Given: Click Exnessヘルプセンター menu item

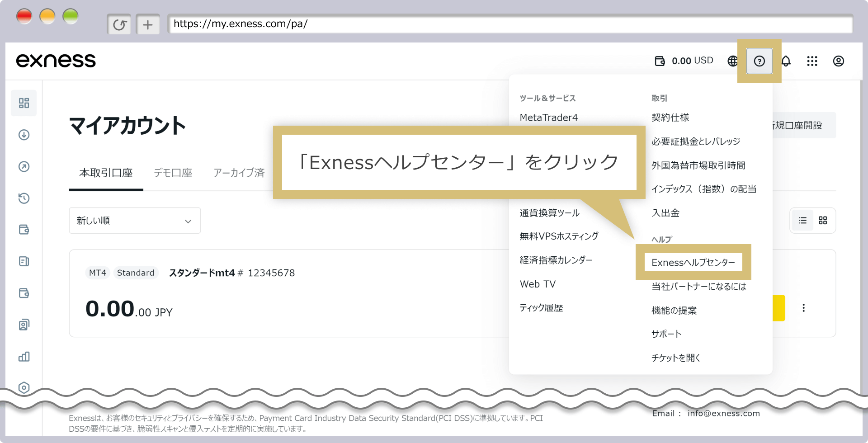Looking at the screenshot, I should coord(693,263).
